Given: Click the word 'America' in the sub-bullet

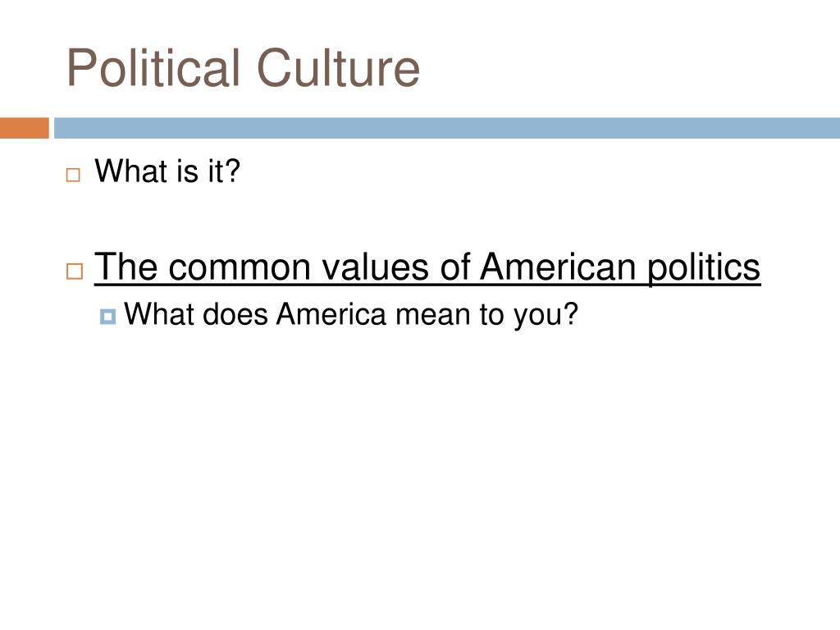Looking at the screenshot, I should (x=331, y=314).
